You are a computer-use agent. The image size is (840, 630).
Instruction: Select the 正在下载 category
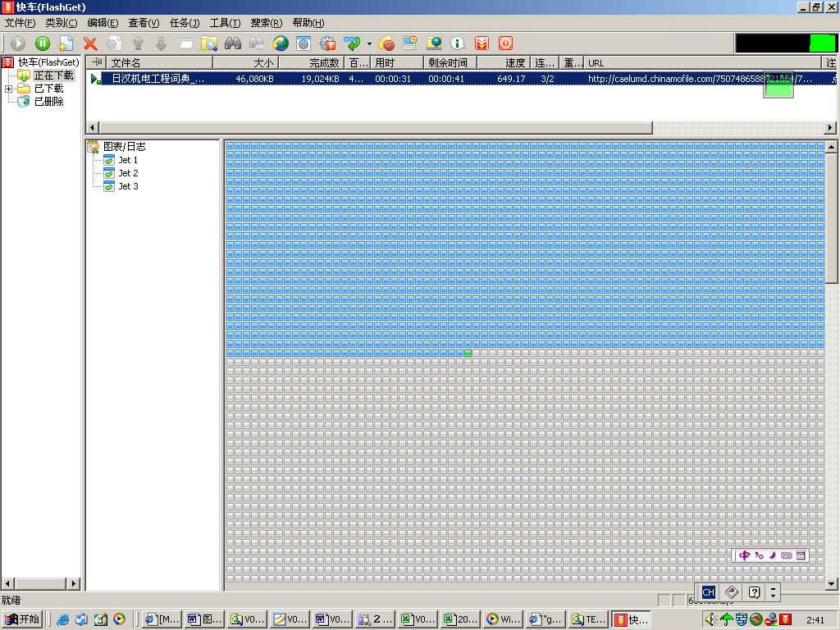tap(53, 75)
